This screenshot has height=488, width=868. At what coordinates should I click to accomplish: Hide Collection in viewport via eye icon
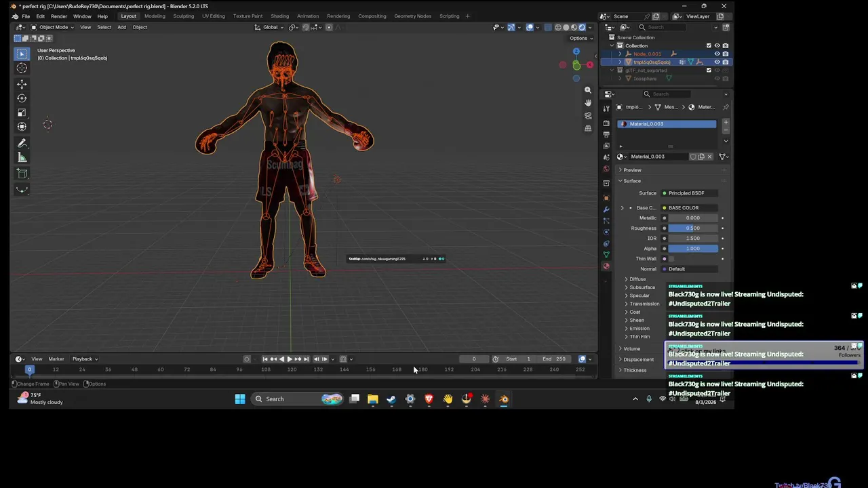pyautogui.click(x=717, y=45)
